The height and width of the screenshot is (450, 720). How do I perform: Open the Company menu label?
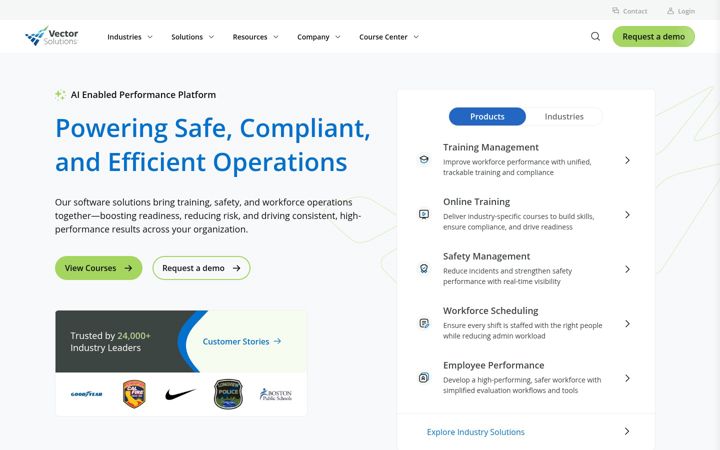(313, 37)
